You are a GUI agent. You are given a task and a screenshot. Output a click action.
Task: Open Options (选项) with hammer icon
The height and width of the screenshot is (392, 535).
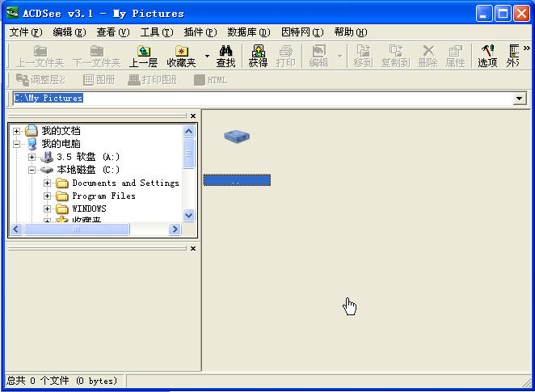tap(487, 57)
